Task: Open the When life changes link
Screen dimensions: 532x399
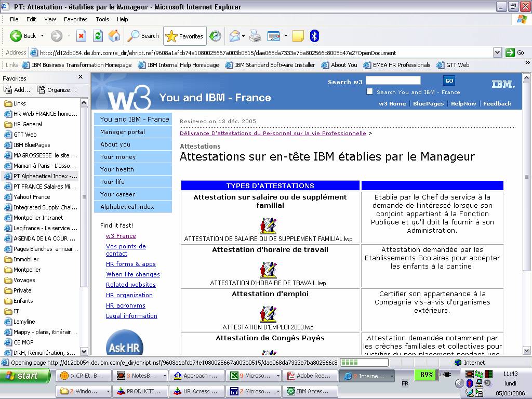Action: 132,274
